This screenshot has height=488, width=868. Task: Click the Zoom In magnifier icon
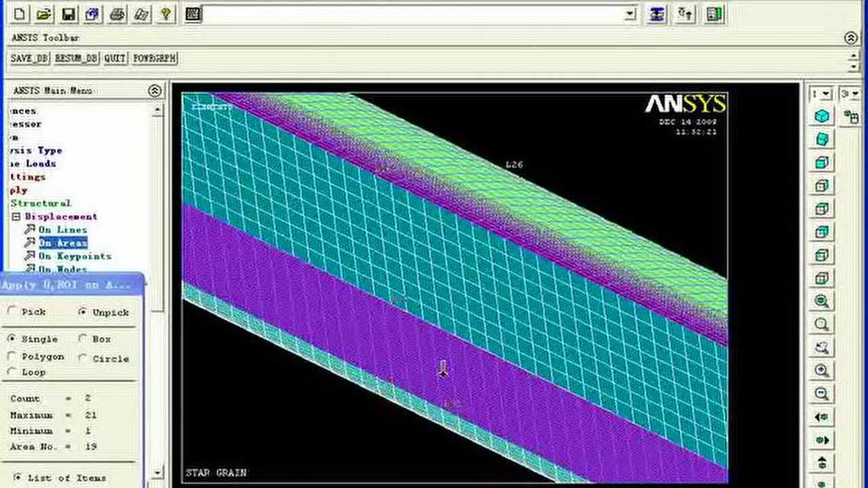pyautogui.click(x=822, y=370)
